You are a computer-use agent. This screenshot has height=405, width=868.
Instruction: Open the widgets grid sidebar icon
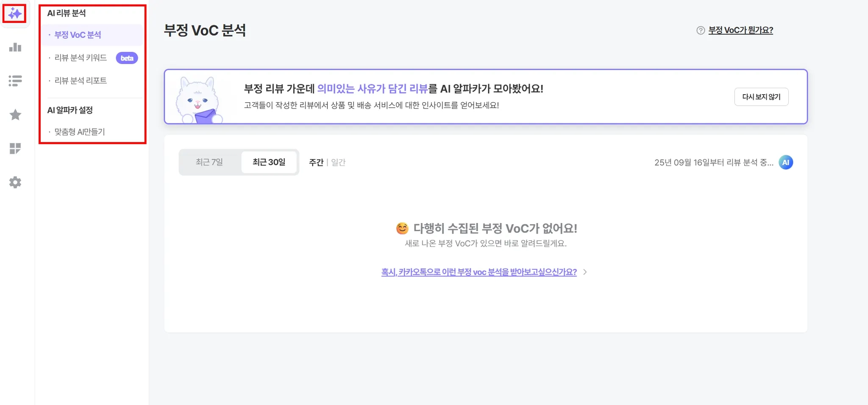click(x=15, y=148)
